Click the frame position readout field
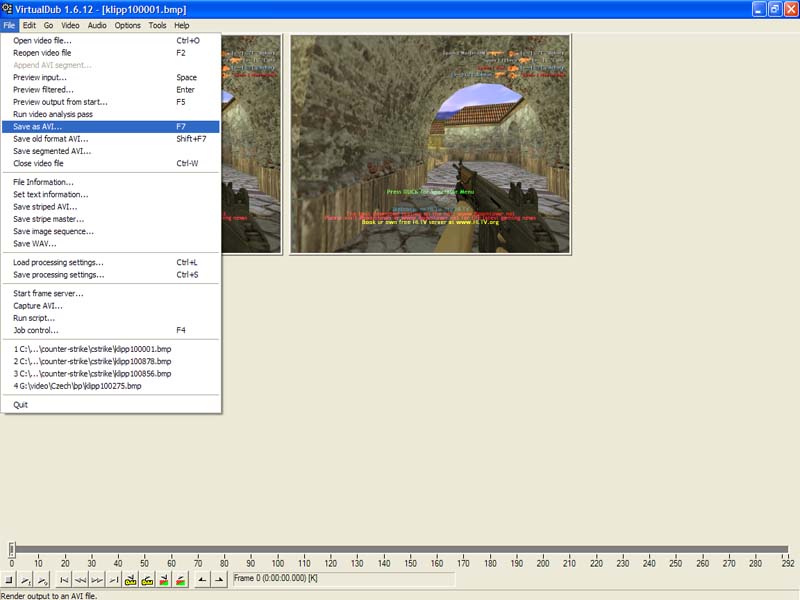This screenshot has height=600, width=800. tap(343, 579)
